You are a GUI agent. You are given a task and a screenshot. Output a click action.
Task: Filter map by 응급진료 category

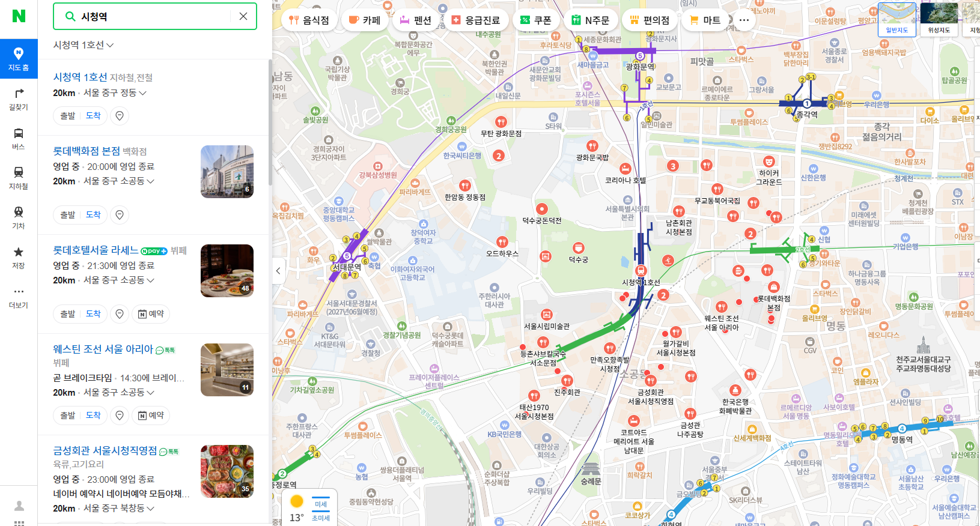point(476,20)
